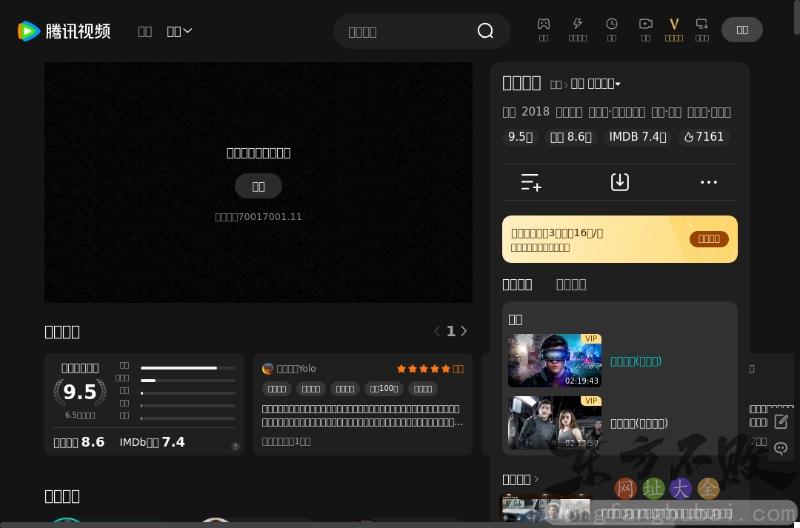Open the game controller icon in header
This screenshot has height=528, width=800.
[x=543, y=24]
